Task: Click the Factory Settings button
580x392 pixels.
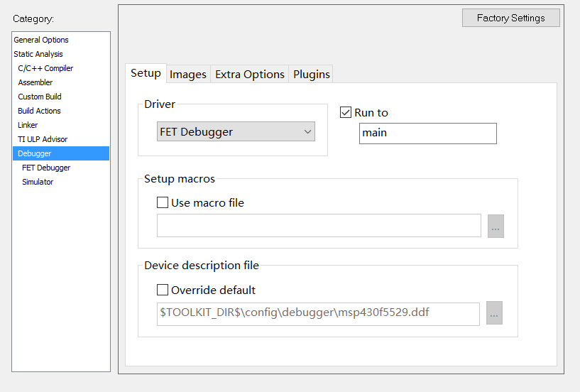Action: [x=510, y=18]
